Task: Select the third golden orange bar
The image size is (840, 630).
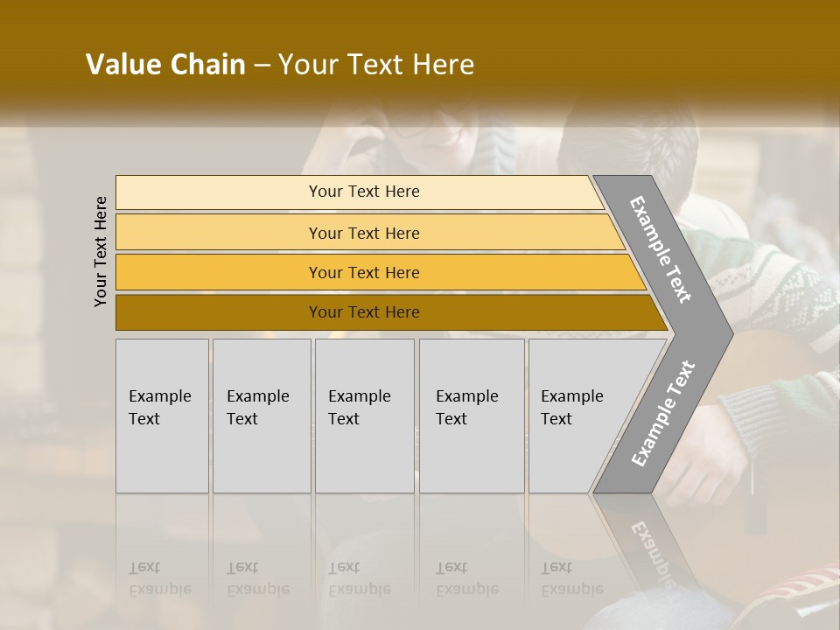Action: click(x=363, y=272)
